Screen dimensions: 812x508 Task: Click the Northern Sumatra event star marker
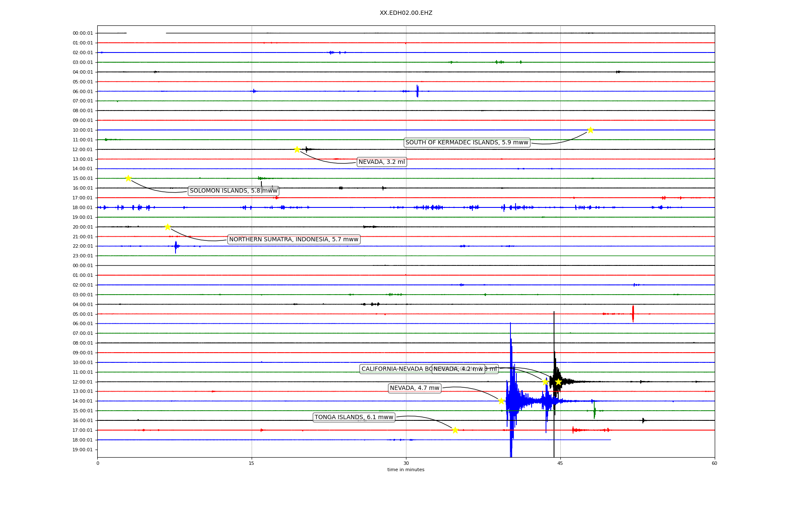point(167,227)
